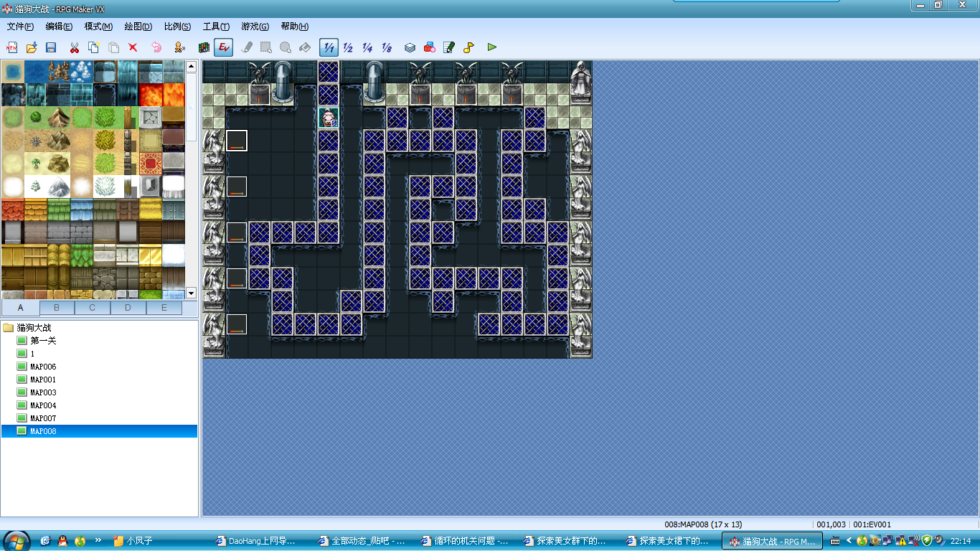Switch to tileset tab B

click(57, 308)
